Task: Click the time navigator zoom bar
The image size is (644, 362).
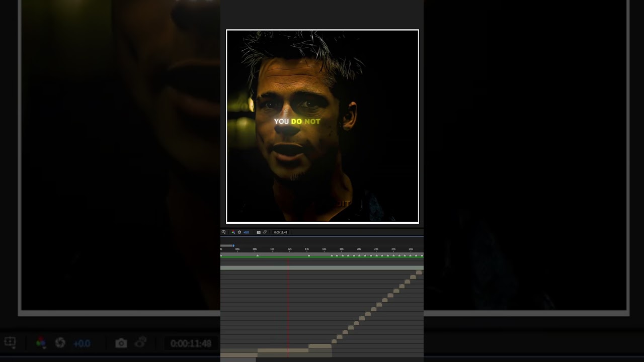Action: pos(227,245)
